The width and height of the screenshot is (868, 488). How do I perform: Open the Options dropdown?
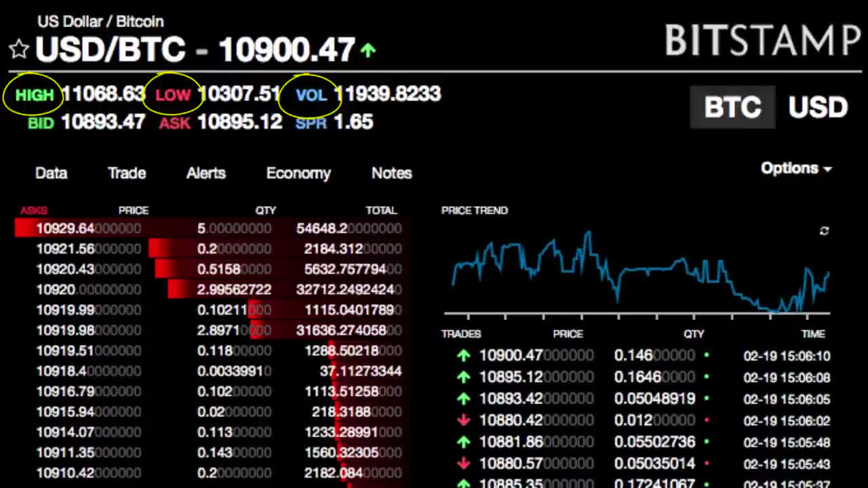[x=796, y=168]
